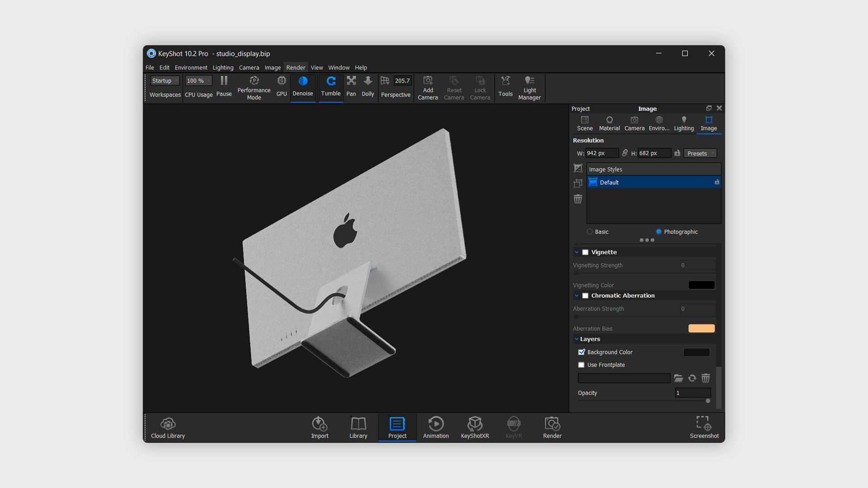Enable GPU rendering mode
Viewport: 868px width, 488px height.
click(x=282, y=87)
